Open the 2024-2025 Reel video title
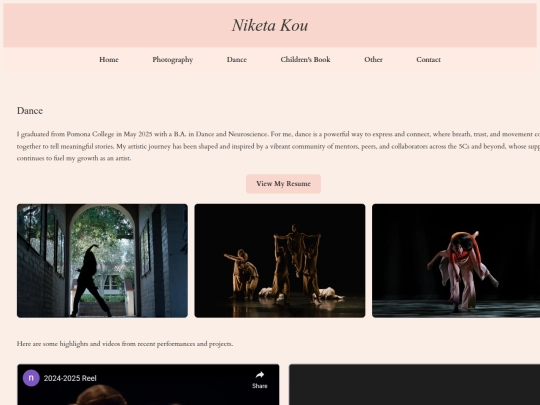Viewport: 540px width, 405px height. click(x=70, y=378)
